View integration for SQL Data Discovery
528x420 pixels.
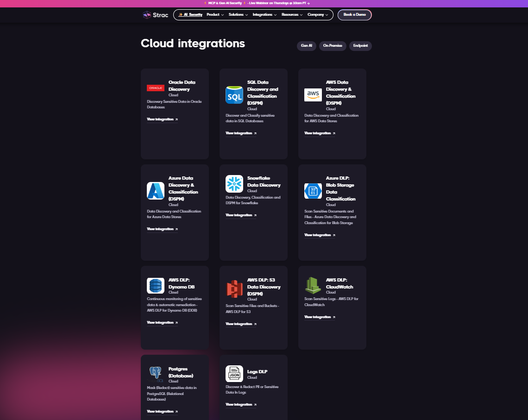click(241, 133)
